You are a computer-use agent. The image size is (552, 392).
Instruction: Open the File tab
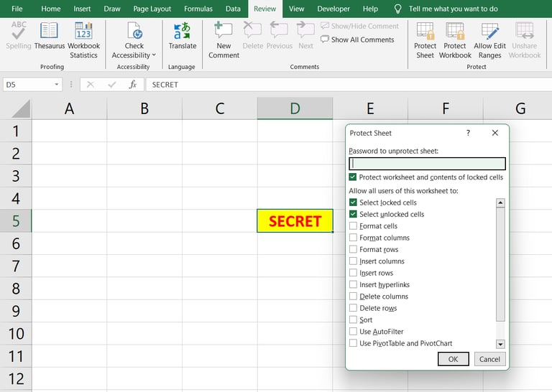pos(17,9)
